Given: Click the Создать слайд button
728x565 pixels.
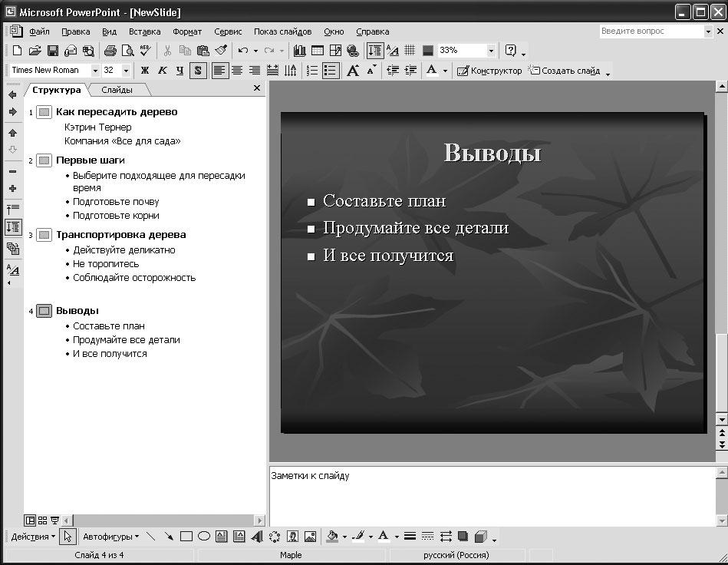Looking at the screenshot, I should pos(564,71).
